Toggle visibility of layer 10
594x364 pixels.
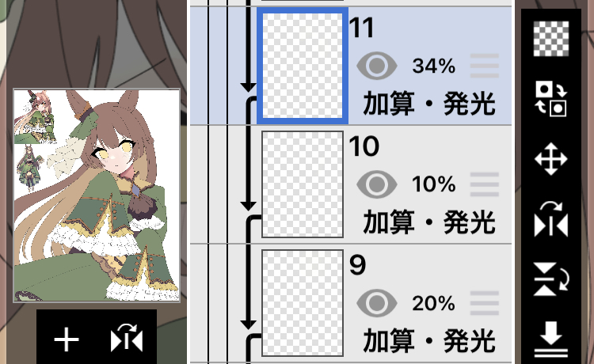(x=376, y=184)
